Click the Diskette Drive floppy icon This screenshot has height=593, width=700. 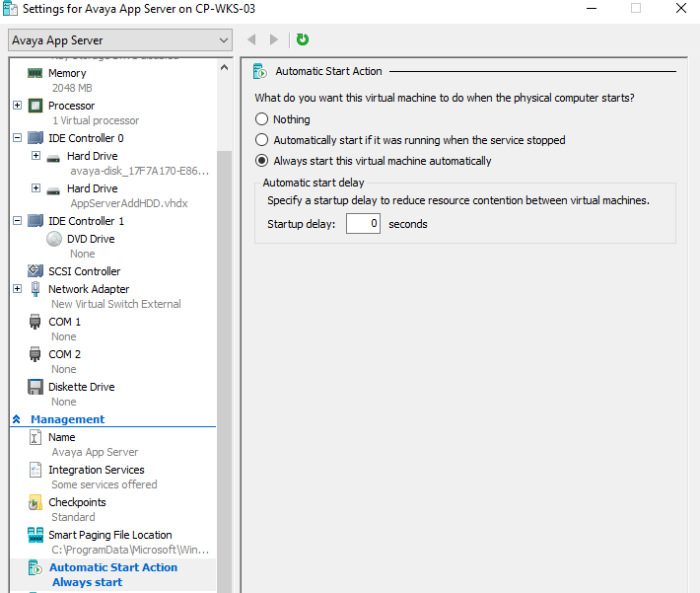coord(35,387)
